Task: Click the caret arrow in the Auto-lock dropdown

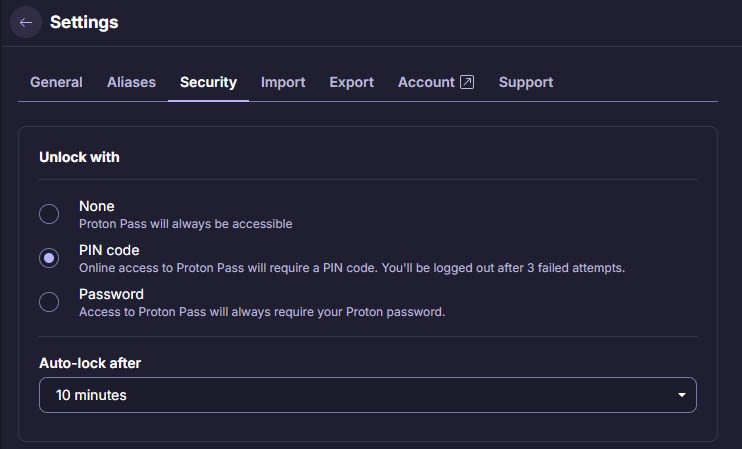Action: [x=681, y=395]
